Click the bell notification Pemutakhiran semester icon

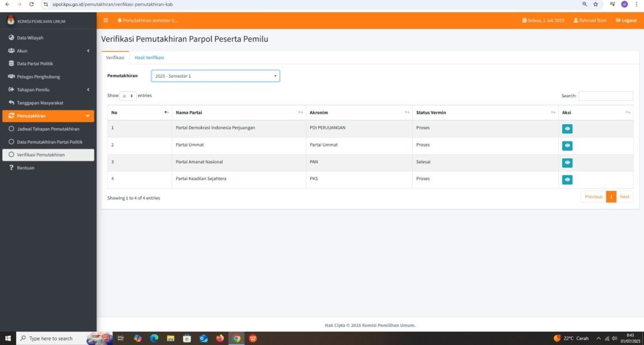point(120,21)
